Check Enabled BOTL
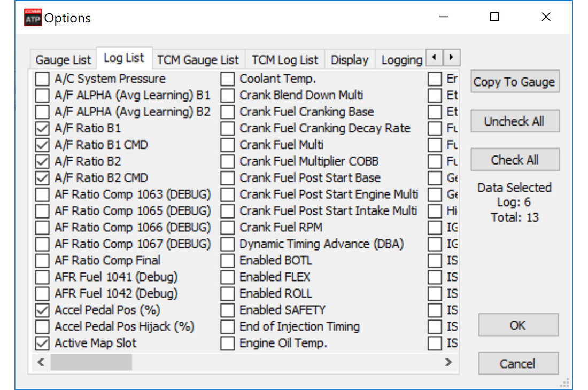 (x=227, y=260)
